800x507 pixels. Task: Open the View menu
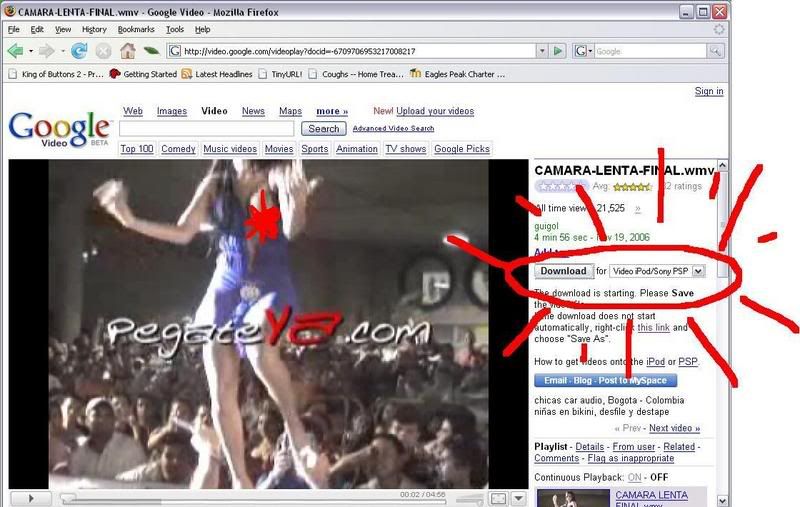coord(63,30)
